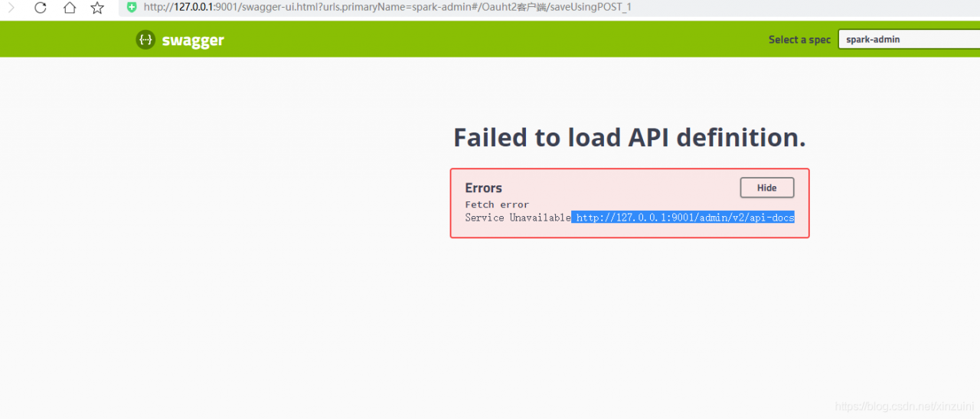Click the 'Service Unavailable' message

pyautogui.click(x=518, y=218)
